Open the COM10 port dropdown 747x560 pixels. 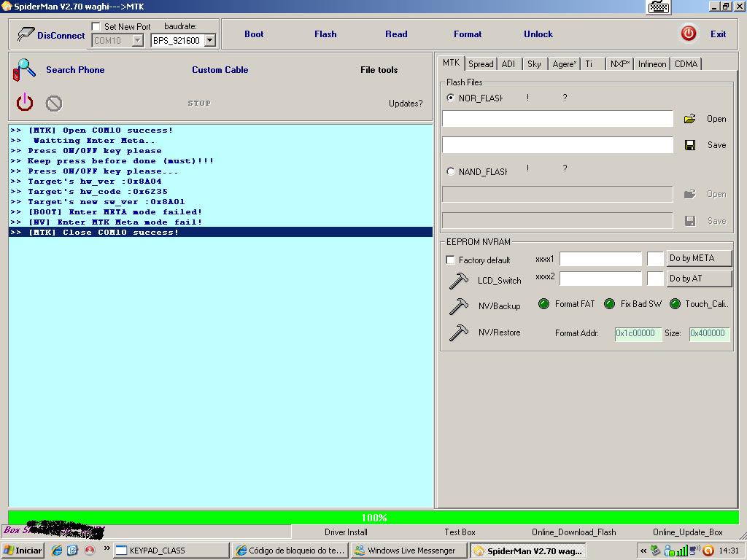click(137, 41)
